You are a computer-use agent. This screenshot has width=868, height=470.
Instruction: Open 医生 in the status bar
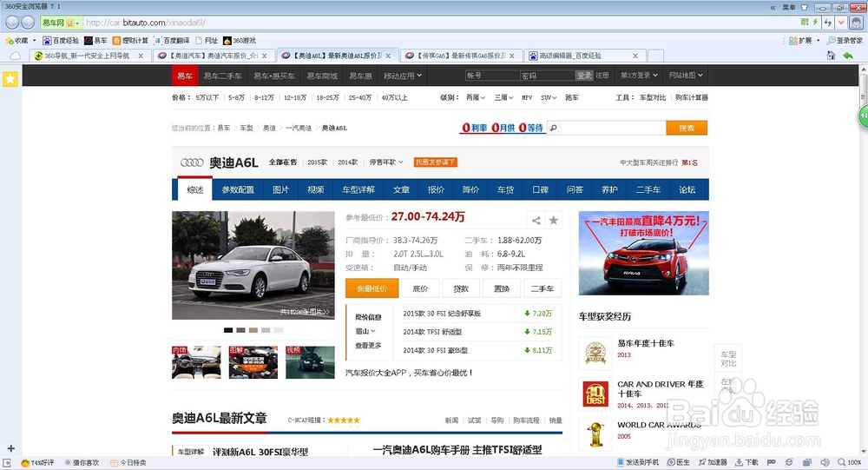tap(679, 462)
